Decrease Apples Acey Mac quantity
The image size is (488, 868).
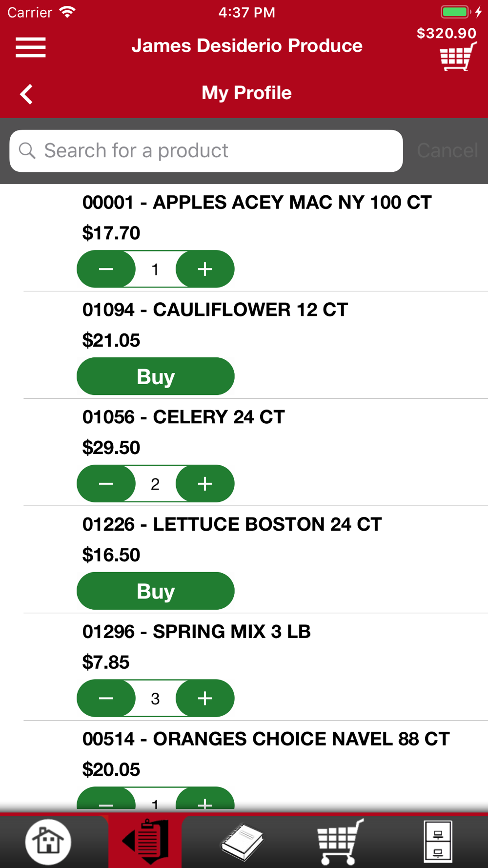pyautogui.click(x=106, y=269)
